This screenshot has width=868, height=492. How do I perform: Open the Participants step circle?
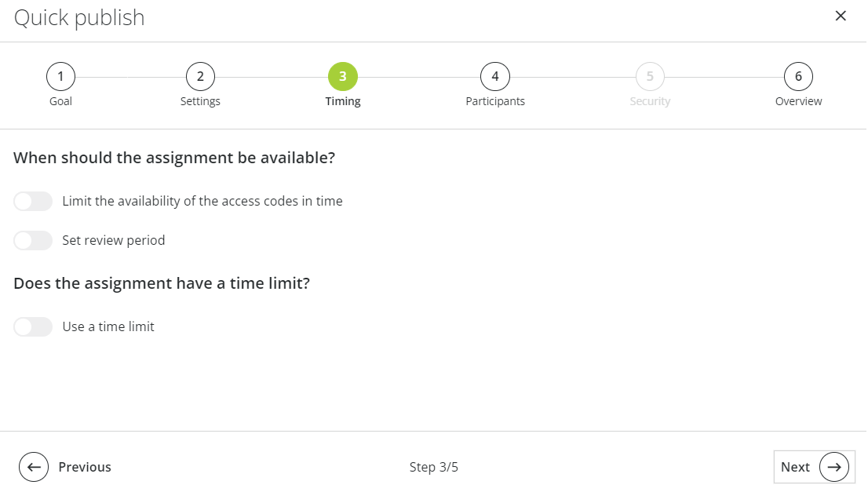494,76
